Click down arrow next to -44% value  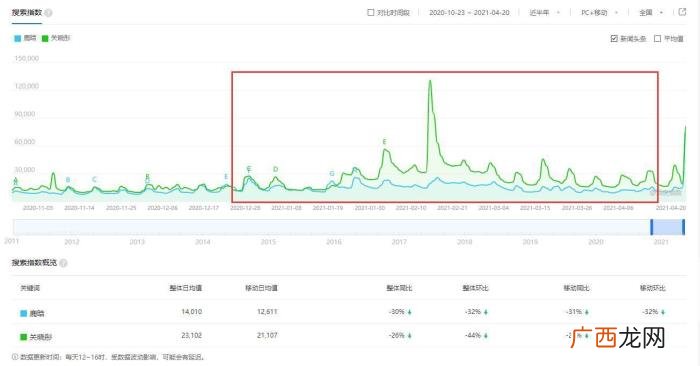click(x=486, y=336)
